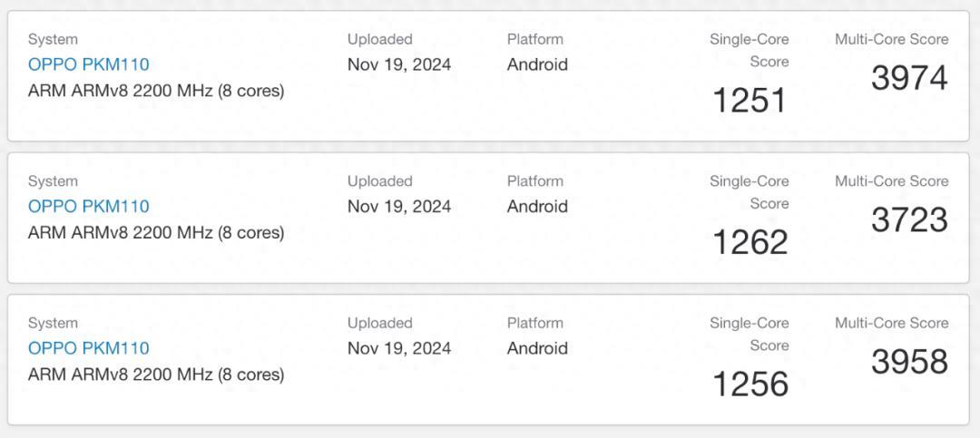Click the Multi-Core Score label above 3974
980x438 pixels.
[891, 39]
